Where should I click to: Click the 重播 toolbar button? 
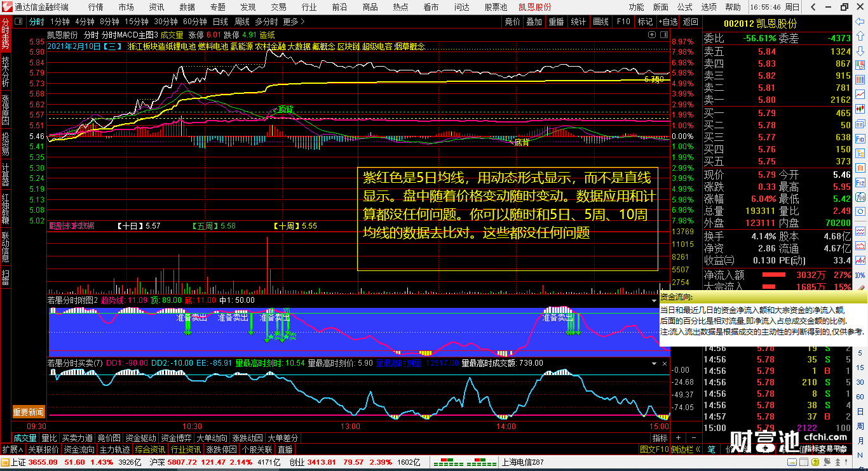556,22
